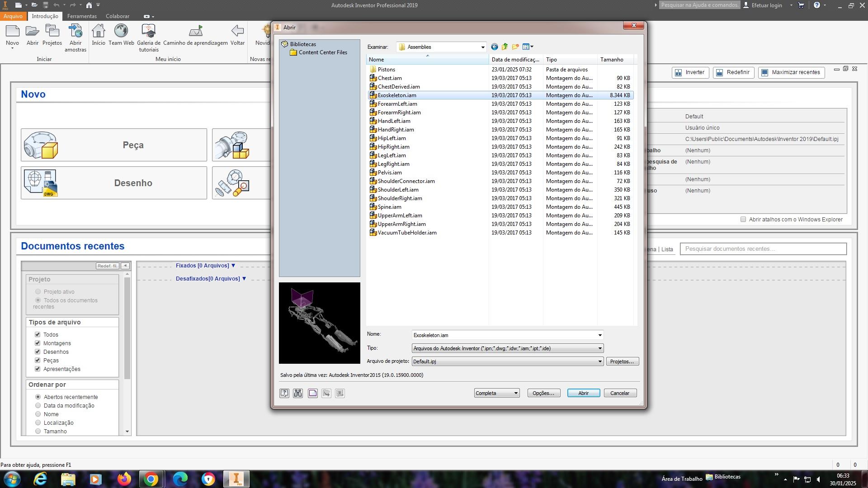868x488 pixels.
Task: Open the Chrome taskbar icon
Action: tap(151, 479)
